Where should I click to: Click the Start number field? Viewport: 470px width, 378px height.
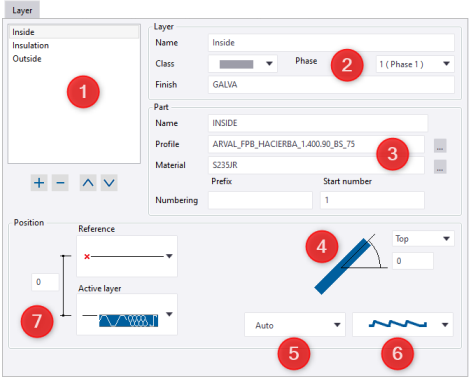[x=372, y=200]
